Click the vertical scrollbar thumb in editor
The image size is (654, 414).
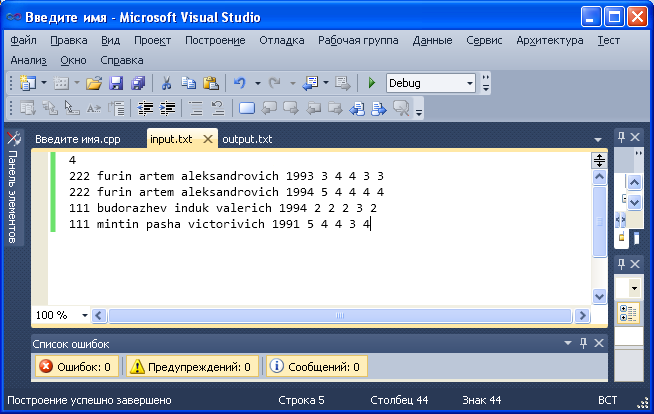[x=599, y=222]
